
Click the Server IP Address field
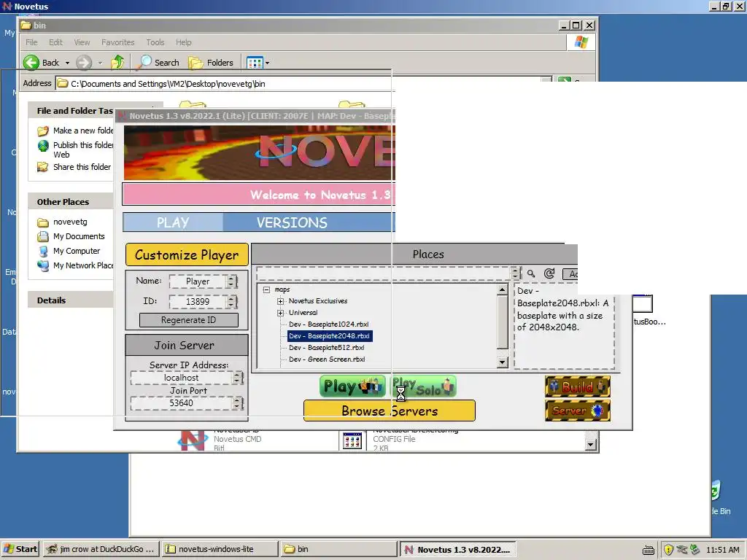click(x=182, y=378)
